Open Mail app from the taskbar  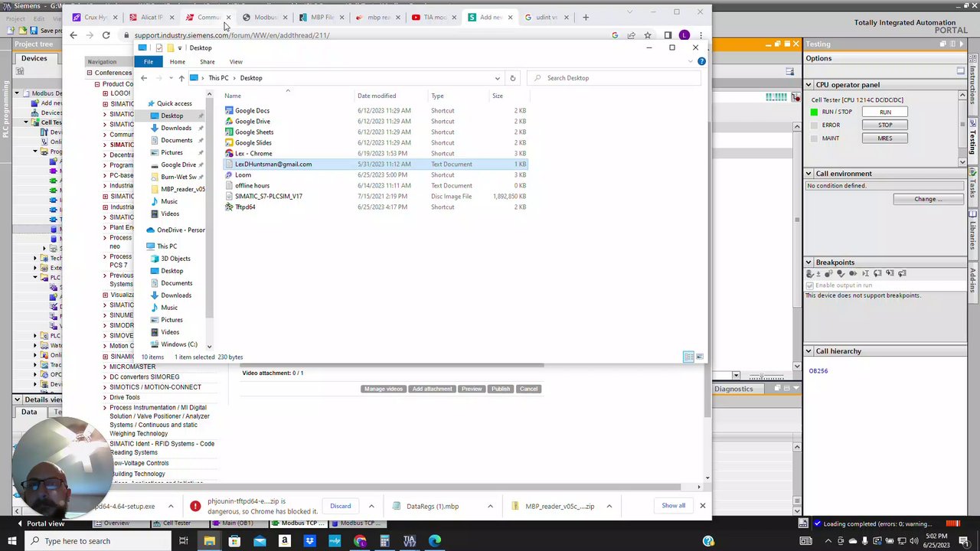click(260, 541)
